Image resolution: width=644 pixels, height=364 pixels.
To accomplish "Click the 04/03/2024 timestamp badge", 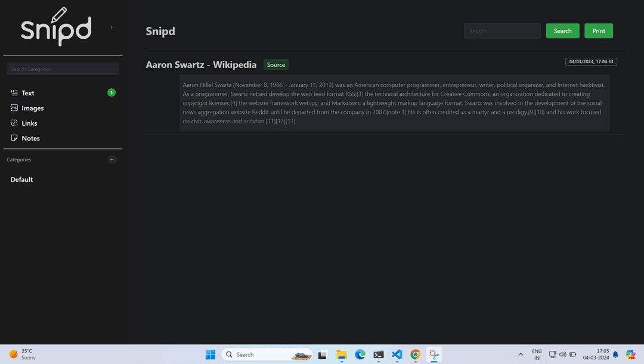I will point(592,61).
